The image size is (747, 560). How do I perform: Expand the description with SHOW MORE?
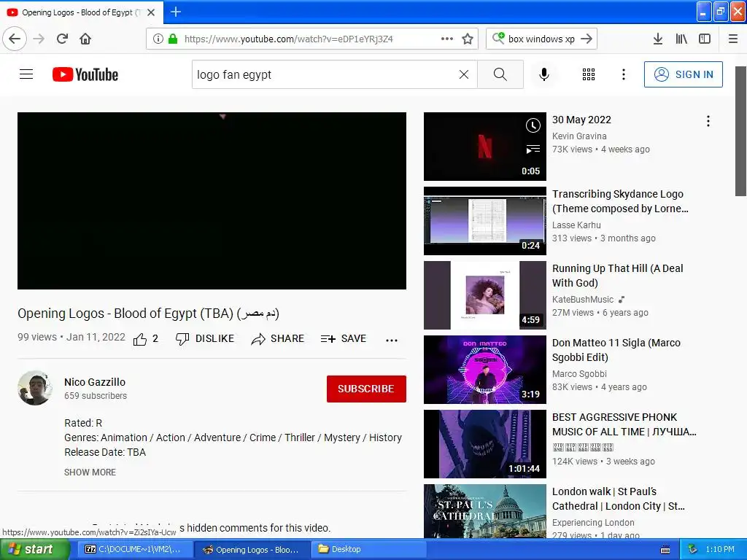tap(90, 472)
